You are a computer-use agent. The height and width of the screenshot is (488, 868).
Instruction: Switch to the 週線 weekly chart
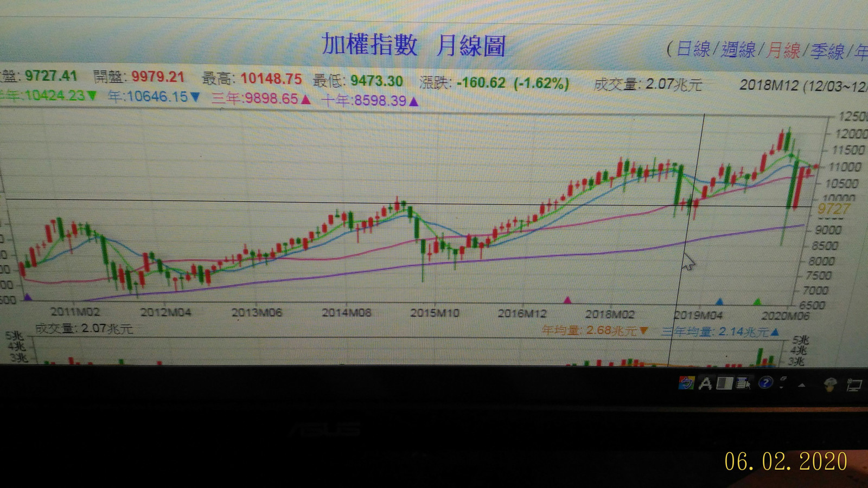click(x=738, y=49)
